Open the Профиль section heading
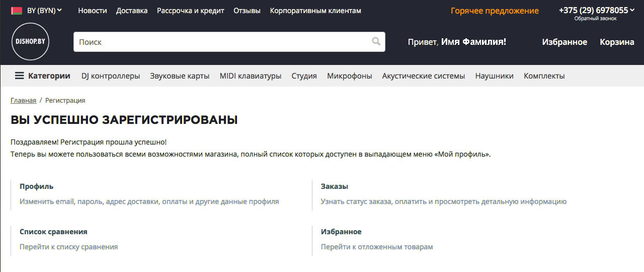Screen dimensions: 644x272 point(36,186)
